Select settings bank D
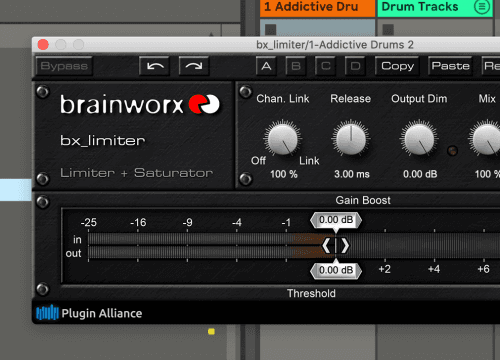 [355, 66]
